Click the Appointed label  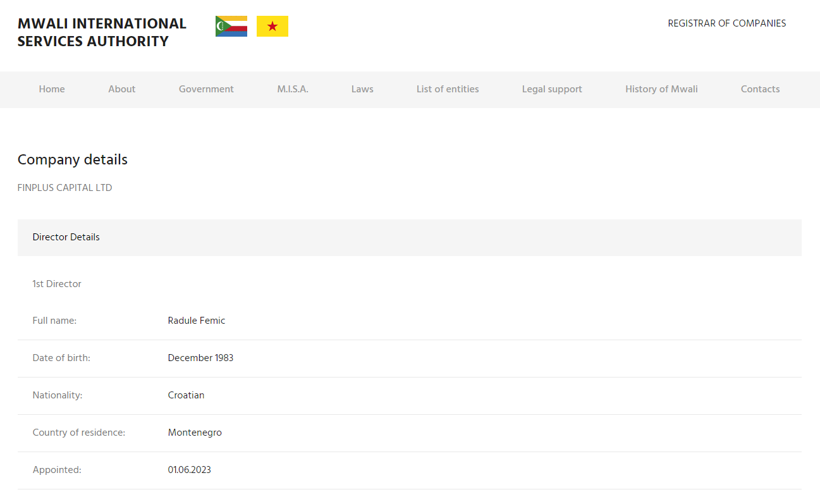point(57,470)
